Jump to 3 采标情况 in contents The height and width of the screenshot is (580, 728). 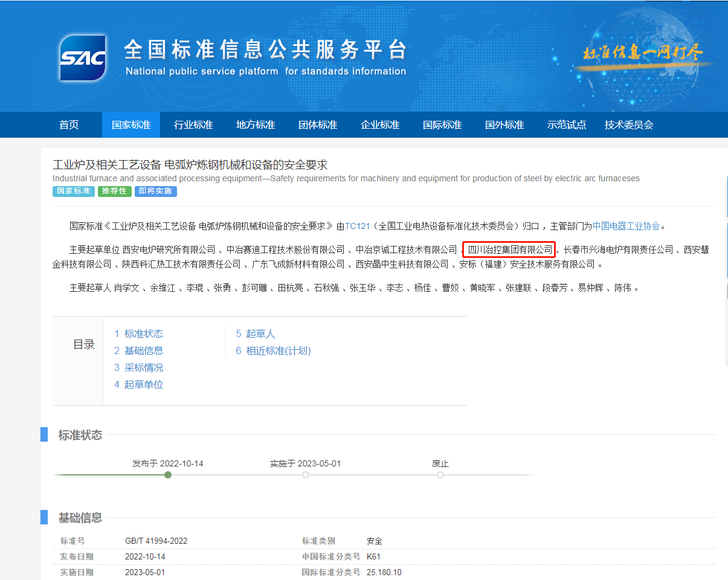pyautogui.click(x=139, y=367)
